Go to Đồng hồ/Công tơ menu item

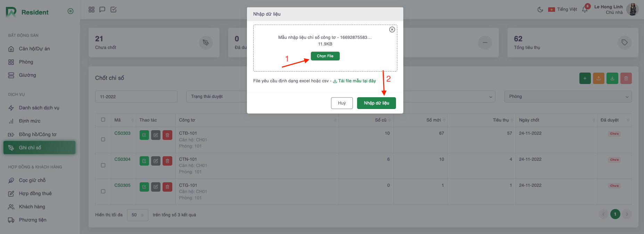pos(38,134)
